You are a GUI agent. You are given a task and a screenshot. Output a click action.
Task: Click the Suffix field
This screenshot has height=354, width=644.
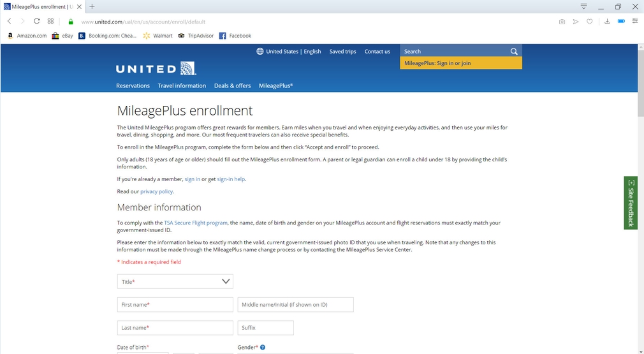(265, 328)
